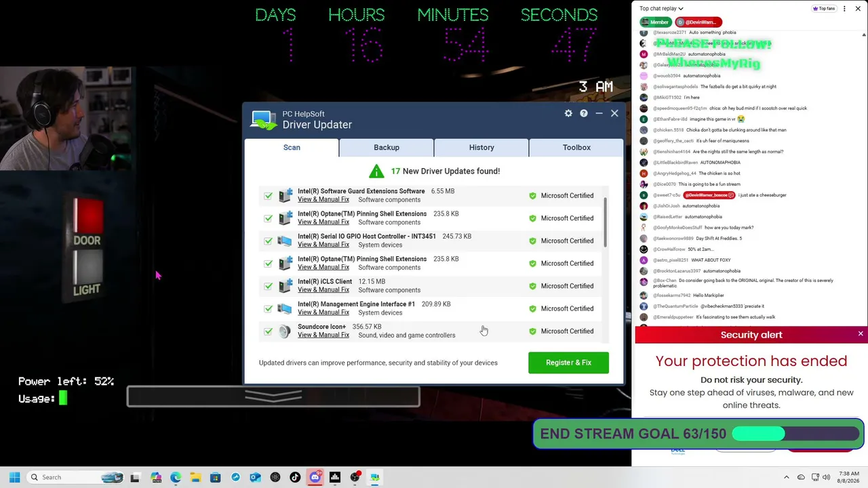Switch to the Scan tab
Viewport: 868px width, 488px height.
click(x=292, y=147)
